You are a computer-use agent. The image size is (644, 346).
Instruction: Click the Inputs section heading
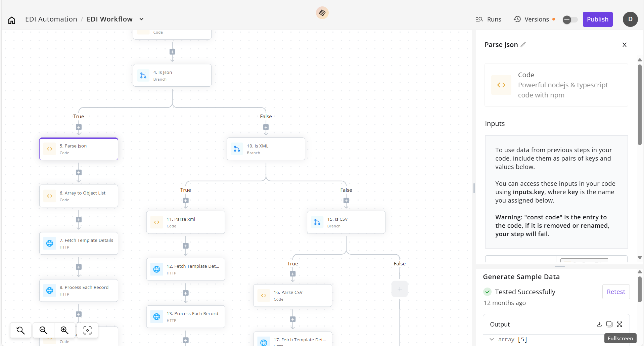(495, 124)
